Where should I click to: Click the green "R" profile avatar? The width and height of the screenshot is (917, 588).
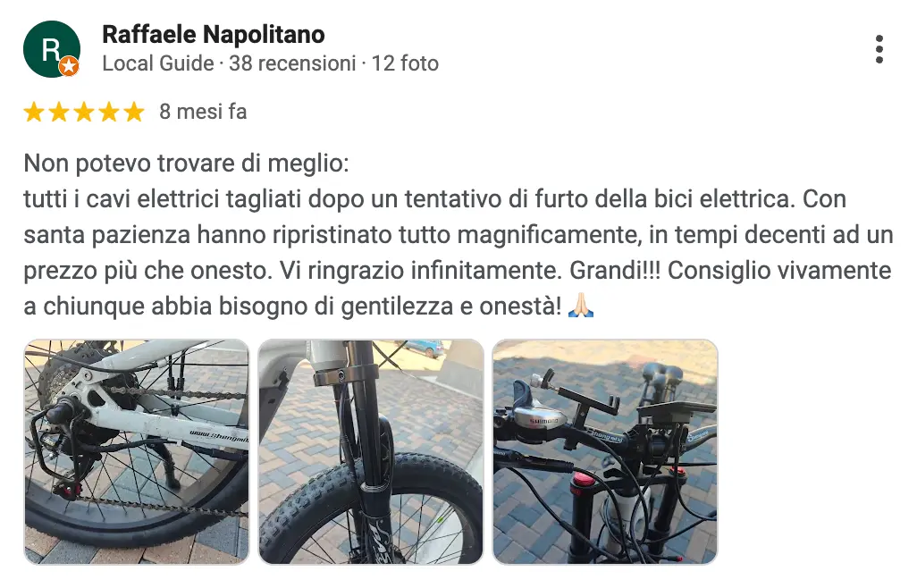[x=50, y=48]
